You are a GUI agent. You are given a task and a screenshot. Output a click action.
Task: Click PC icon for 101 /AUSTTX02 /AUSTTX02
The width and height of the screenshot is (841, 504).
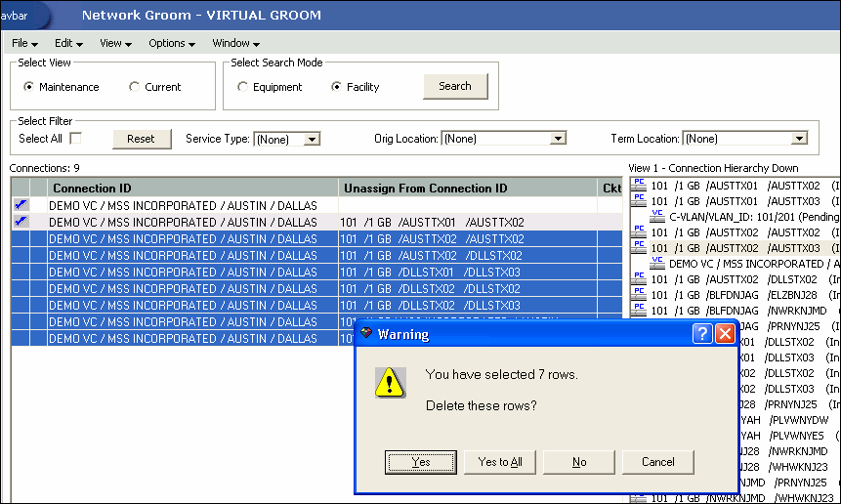tap(638, 231)
